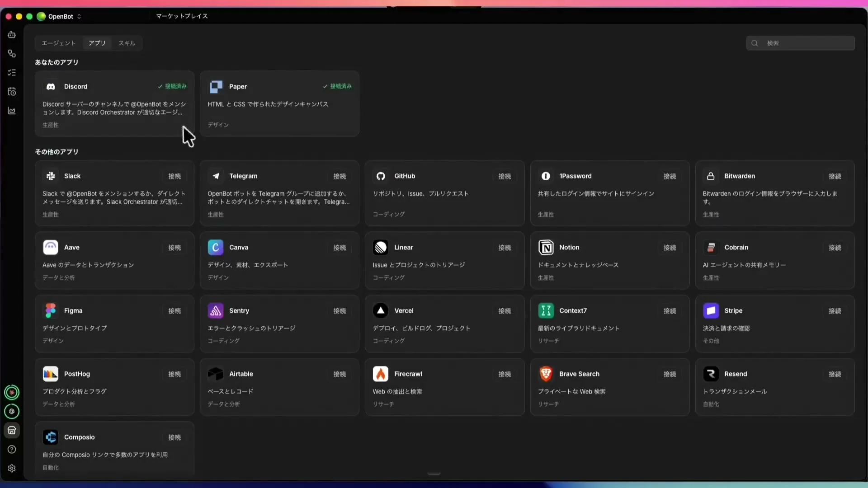Open the robot agents icon in sidebar
868x488 pixels.
tap(12, 35)
